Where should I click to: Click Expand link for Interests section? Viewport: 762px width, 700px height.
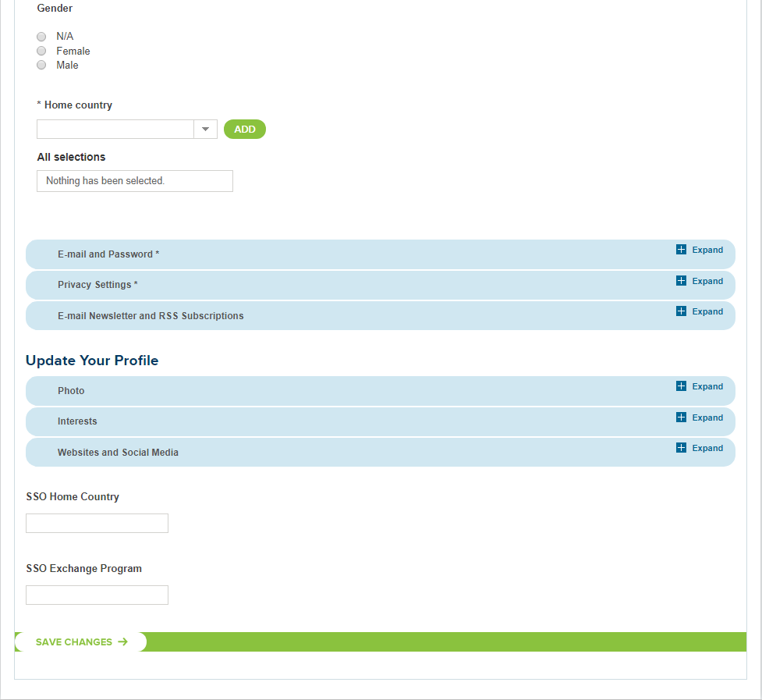(x=707, y=418)
